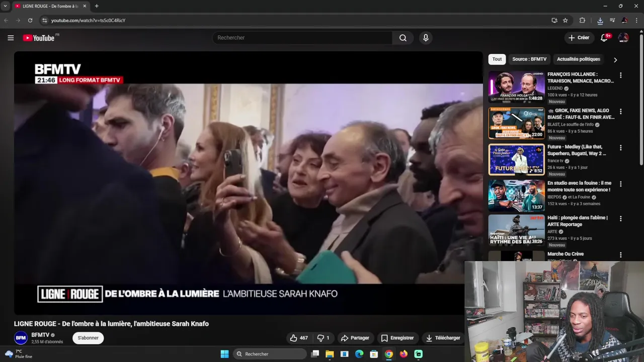Open the weather widget showing 7°C
The height and width of the screenshot is (362, 644).
19,354
